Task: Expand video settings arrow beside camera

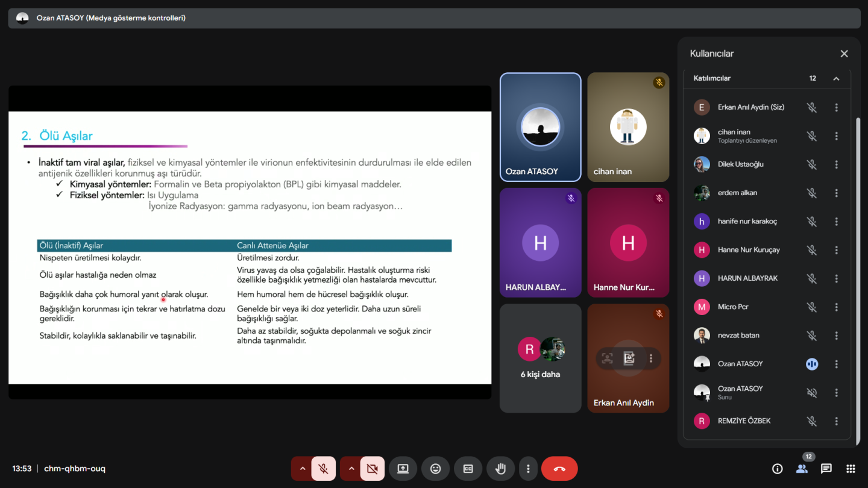Action: click(x=351, y=469)
